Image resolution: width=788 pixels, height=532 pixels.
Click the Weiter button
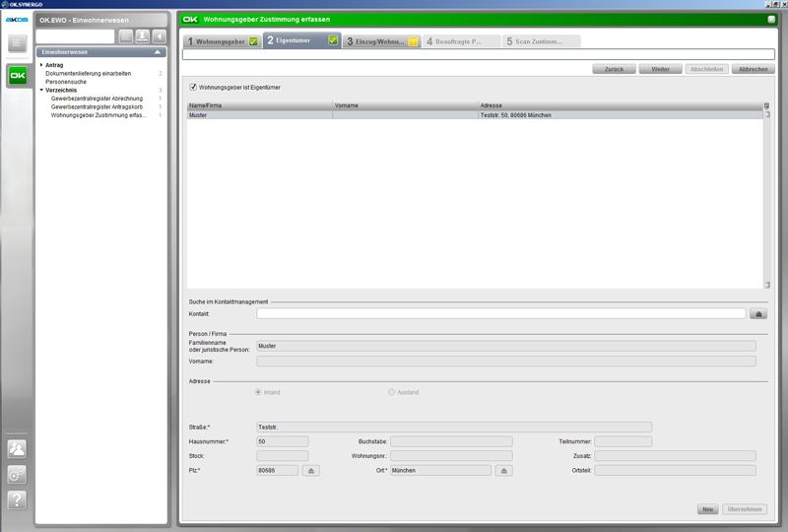[660, 69]
